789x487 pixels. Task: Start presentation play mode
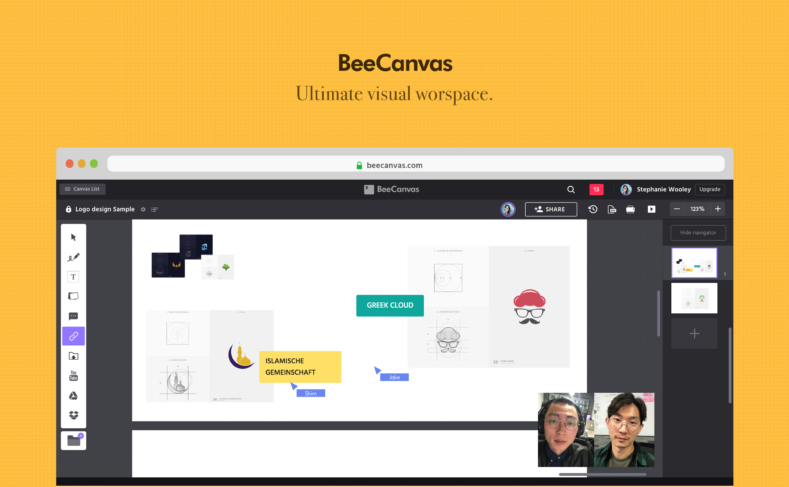tap(651, 209)
